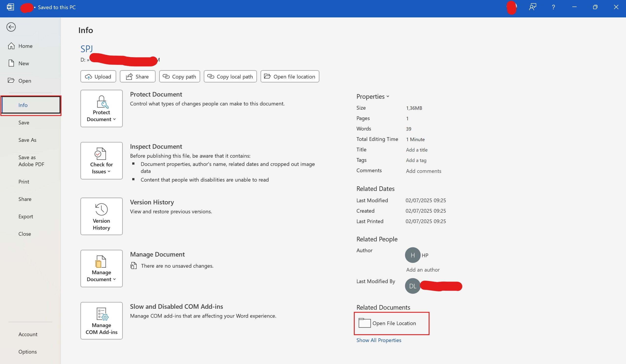Image resolution: width=626 pixels, height=364 pixels.
Task: Copy the document path
Action: (179, 76)
